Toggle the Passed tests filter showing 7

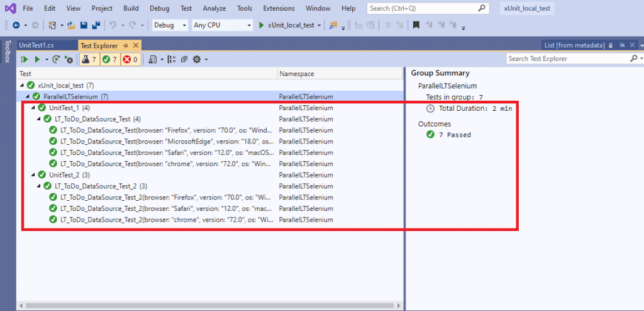click(x=109, y=59)
